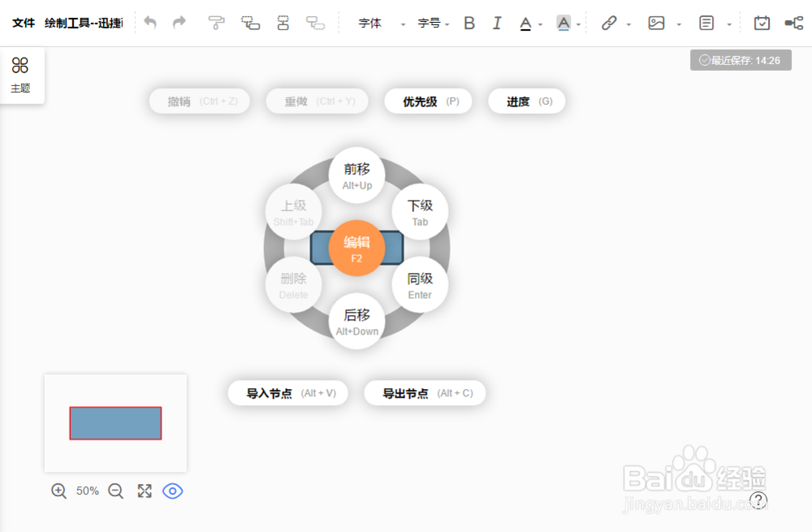Click the 优先级 (P) button

point(428,101)
